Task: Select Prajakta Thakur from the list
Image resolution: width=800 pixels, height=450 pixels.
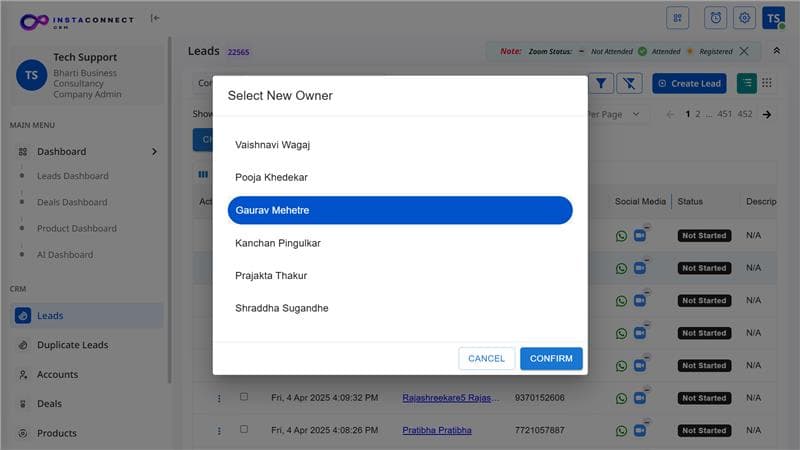Action: (x=400, y=276)
